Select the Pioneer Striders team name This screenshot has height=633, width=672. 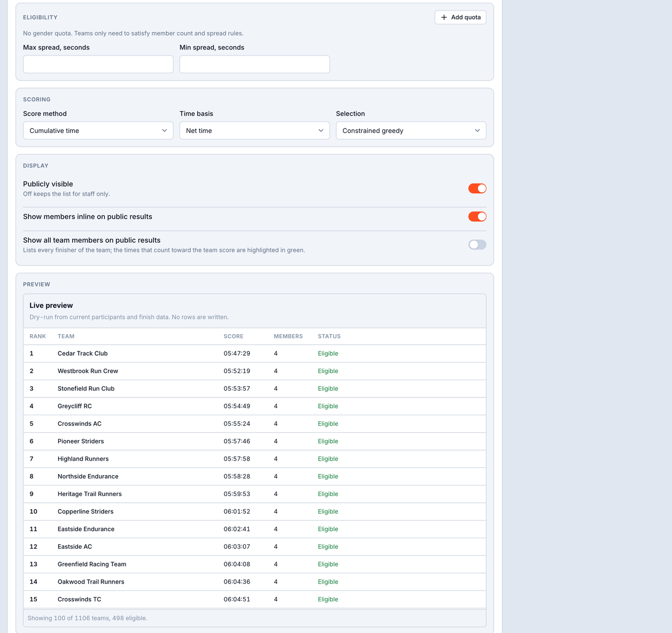tap(81, 441)
